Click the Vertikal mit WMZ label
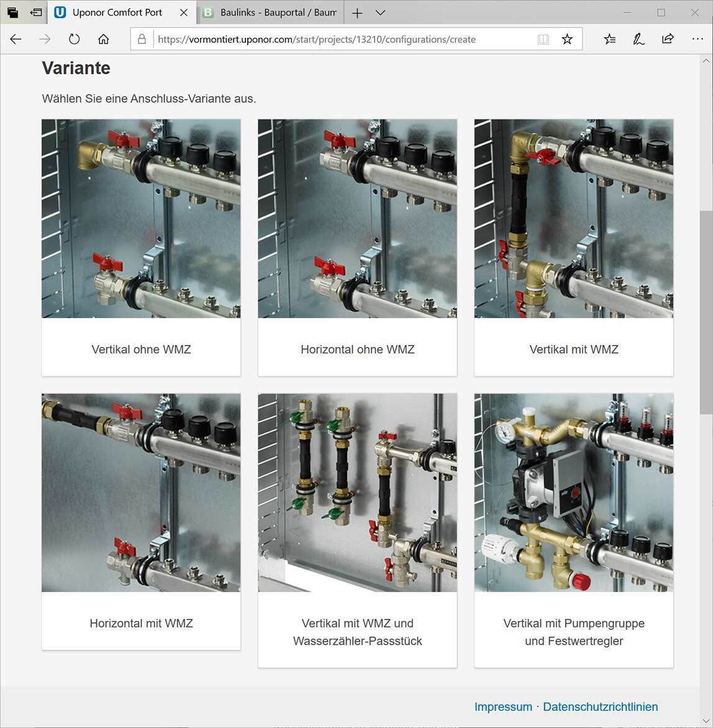The width and height of the screenshot is (713, 728). (574, 349)
